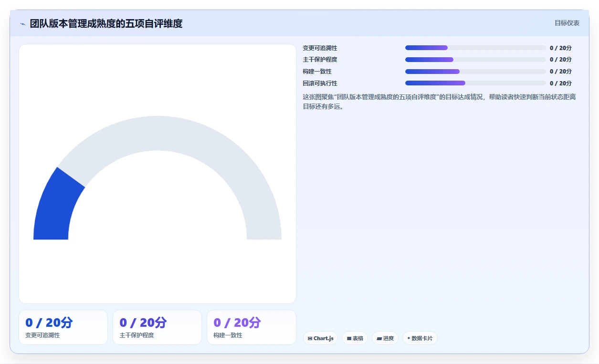Select the 表格 tag label
Screen dimensions: 599x364
358,338
